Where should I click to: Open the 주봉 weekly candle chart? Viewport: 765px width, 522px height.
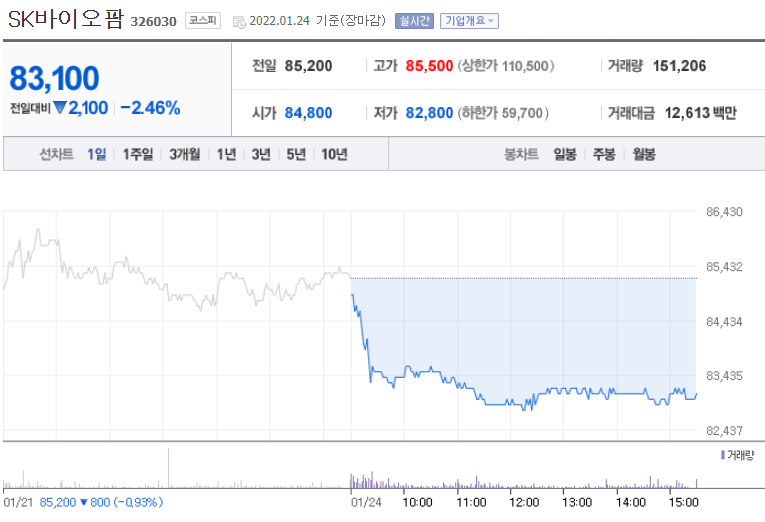tap(604, 154)
